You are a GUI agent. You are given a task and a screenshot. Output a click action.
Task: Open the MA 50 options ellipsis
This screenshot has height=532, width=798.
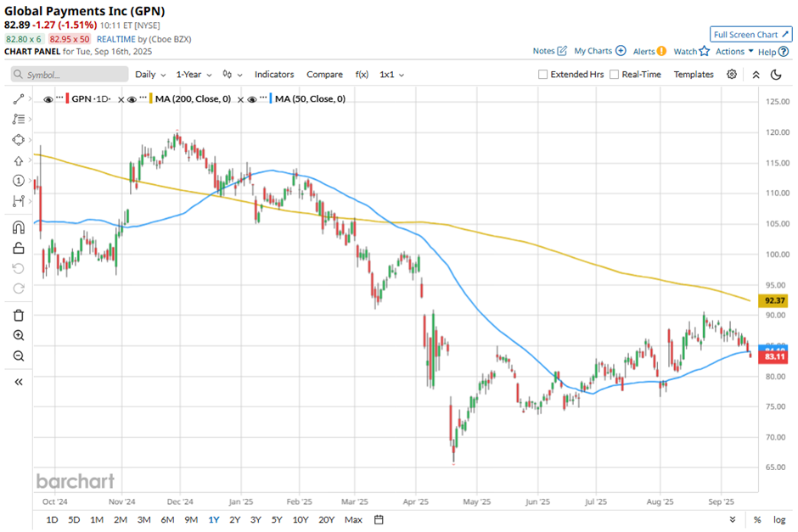263,97
